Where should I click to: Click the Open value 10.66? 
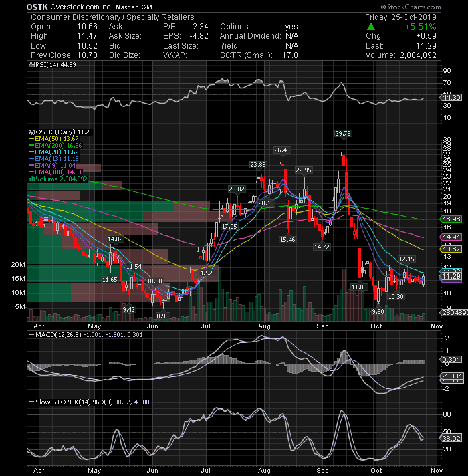[87, 27]
